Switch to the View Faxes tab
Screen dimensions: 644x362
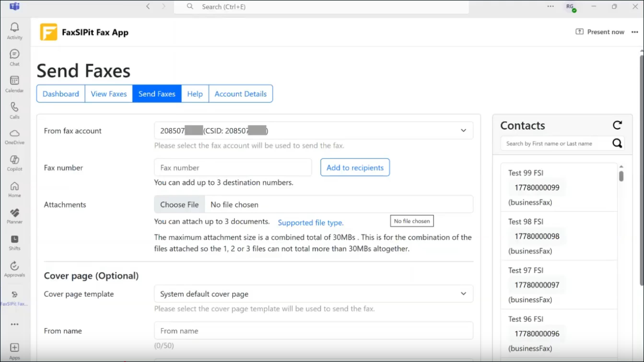109,94
